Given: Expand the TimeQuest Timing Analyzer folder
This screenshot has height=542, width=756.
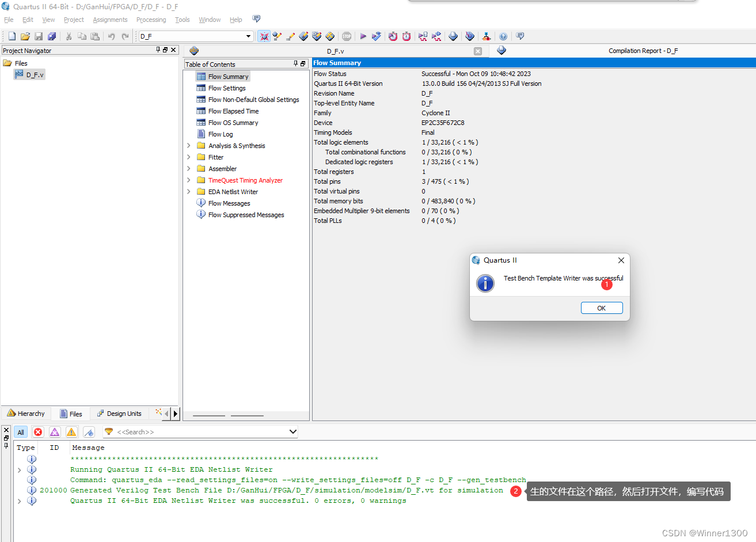Looking at the screenshot, I should click(x=189, y=180).
